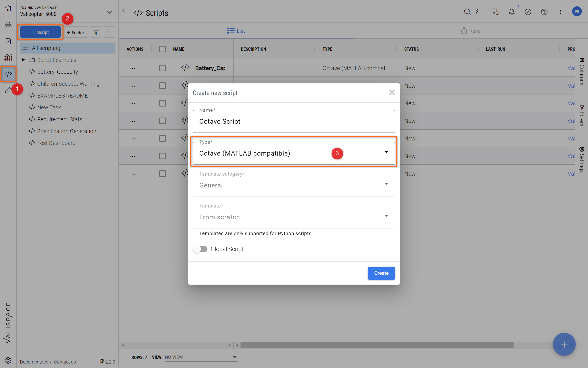The width and height of the screenshot is (588, 368).
Task: Check the second table row checkbox
Action: [162, 86]
